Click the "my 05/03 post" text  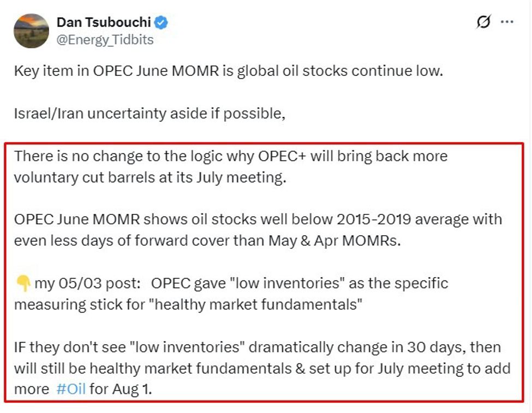[x=88, y=284]
